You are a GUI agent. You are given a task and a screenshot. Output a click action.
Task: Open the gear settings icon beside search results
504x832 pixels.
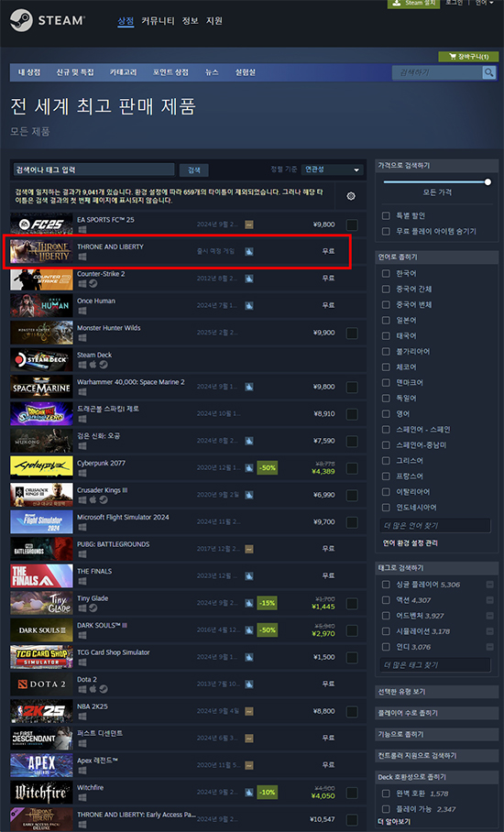pos(351,196)
